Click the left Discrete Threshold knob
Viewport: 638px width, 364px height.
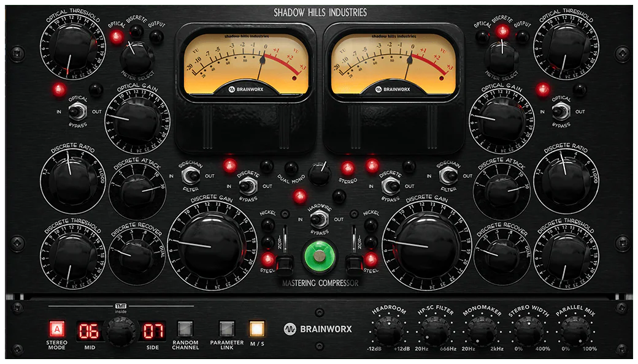[x=73, y=257]
